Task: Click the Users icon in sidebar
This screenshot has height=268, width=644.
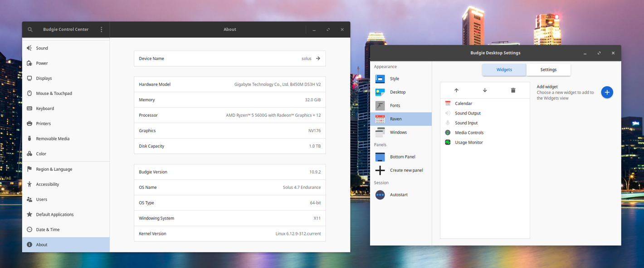Action: coord(29,199)
